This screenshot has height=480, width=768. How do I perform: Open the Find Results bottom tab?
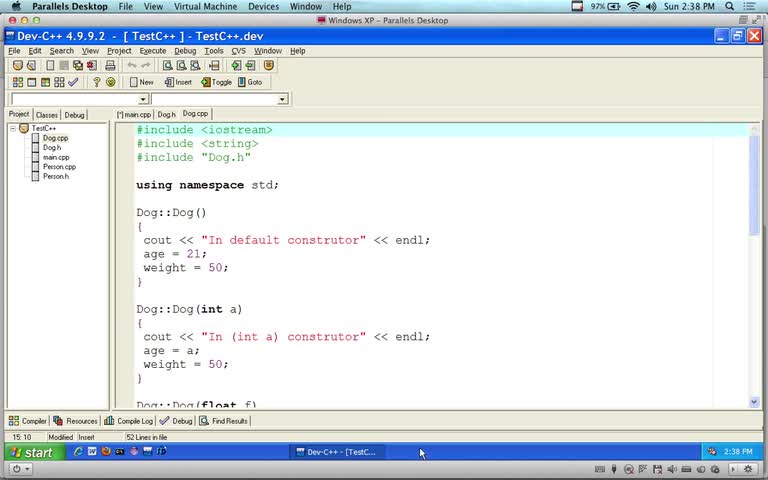pos(223,421)
